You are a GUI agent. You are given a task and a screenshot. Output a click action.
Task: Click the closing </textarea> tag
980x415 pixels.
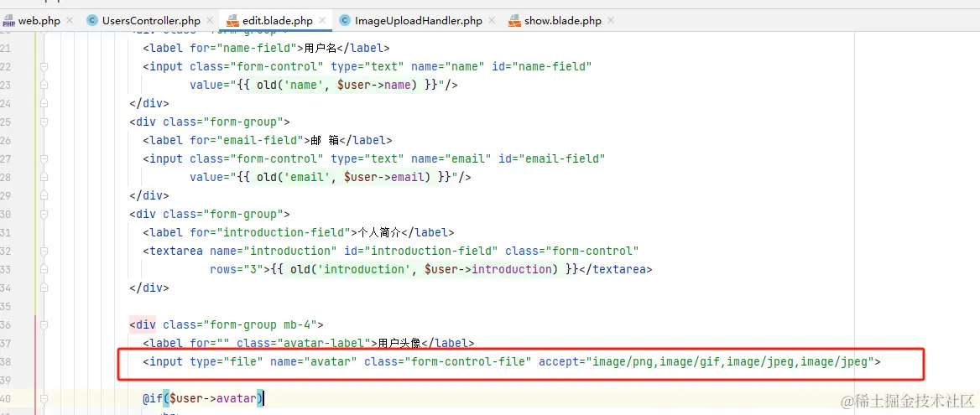pyautogui.click(x=617, y=270)
